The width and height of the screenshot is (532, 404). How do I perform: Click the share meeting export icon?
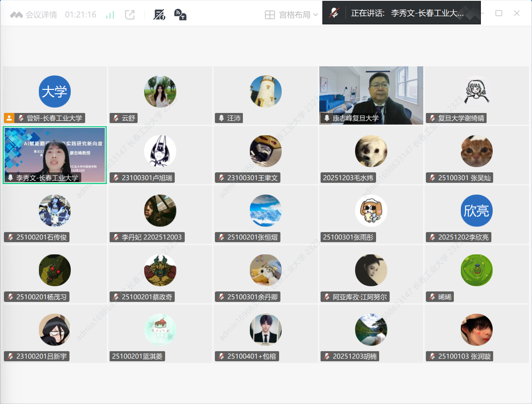coord(130,15)
